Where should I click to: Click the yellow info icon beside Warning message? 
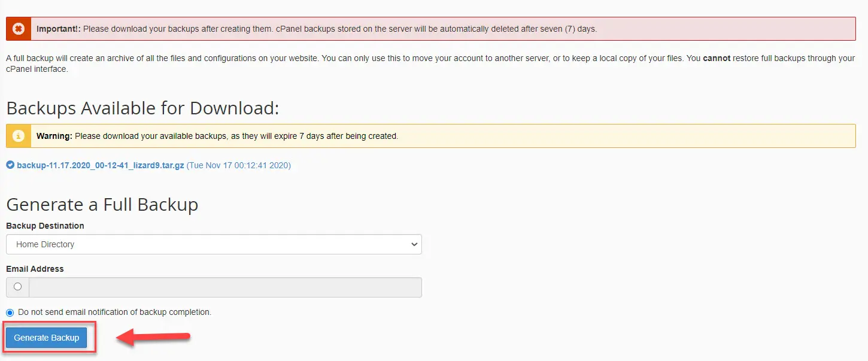point(17,135)
